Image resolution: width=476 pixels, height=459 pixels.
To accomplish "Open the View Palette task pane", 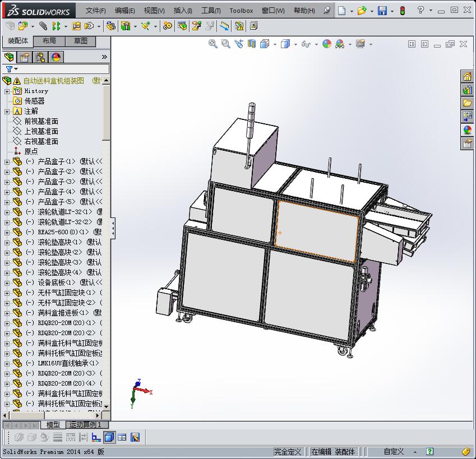I will (467, 116).
